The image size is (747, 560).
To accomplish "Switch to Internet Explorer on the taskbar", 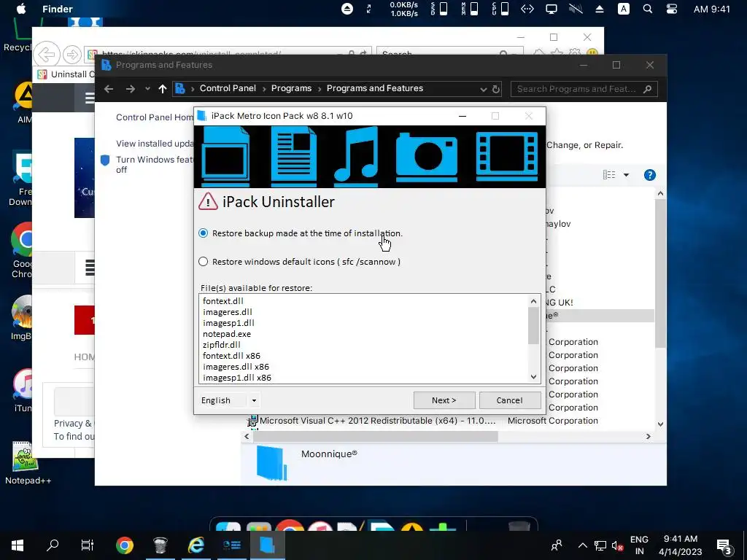I will 196,545.
